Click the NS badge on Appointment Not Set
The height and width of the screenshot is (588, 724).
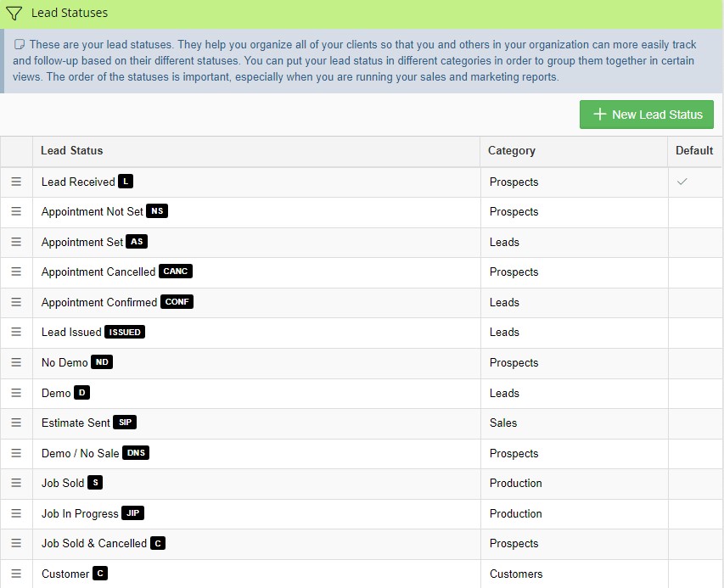[157, 211]
